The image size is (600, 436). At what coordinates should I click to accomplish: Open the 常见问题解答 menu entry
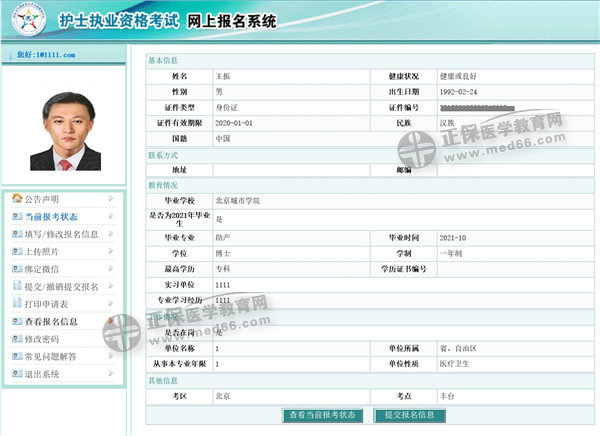coord(52,356)
